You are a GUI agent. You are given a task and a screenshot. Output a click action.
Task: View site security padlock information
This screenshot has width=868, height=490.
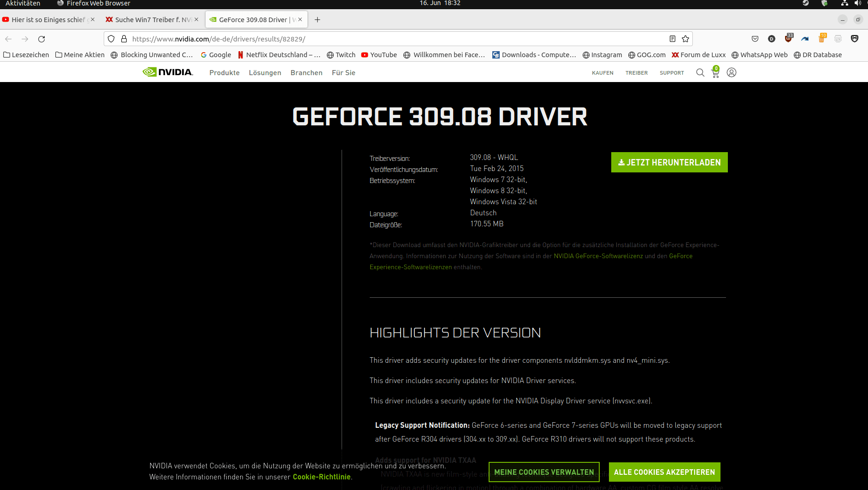coord(124,39)
